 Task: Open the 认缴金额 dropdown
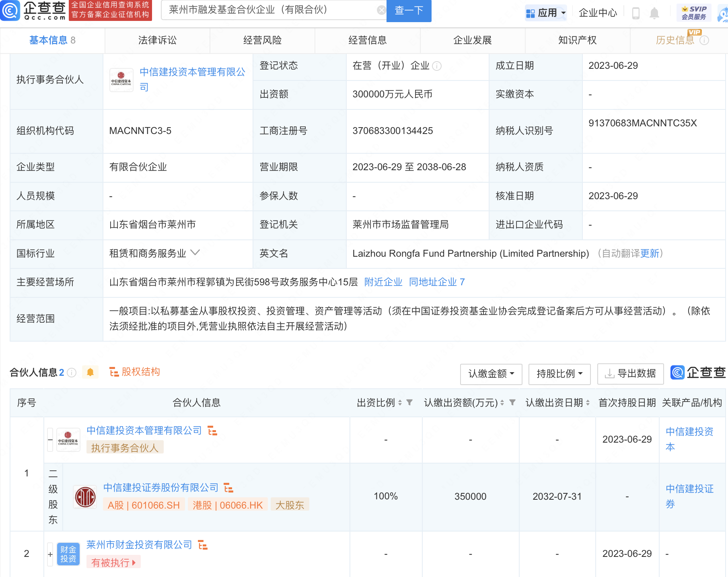(x=491, y=374)
